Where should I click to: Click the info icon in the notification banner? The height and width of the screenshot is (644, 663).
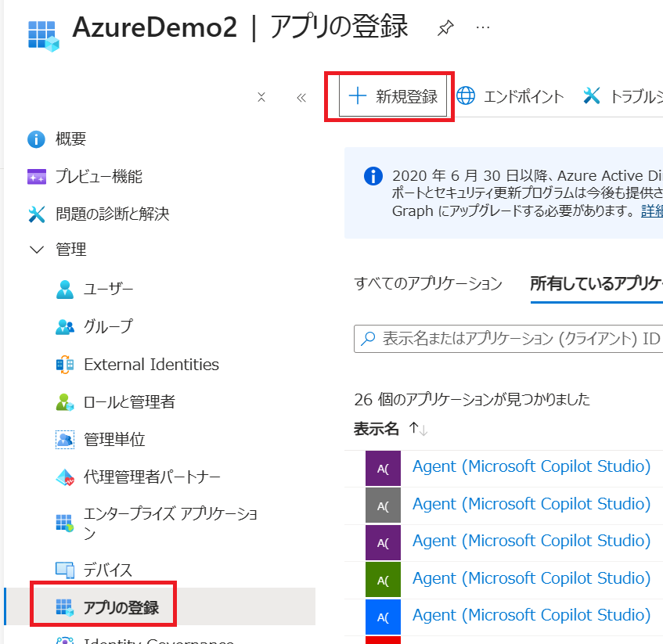373,176
